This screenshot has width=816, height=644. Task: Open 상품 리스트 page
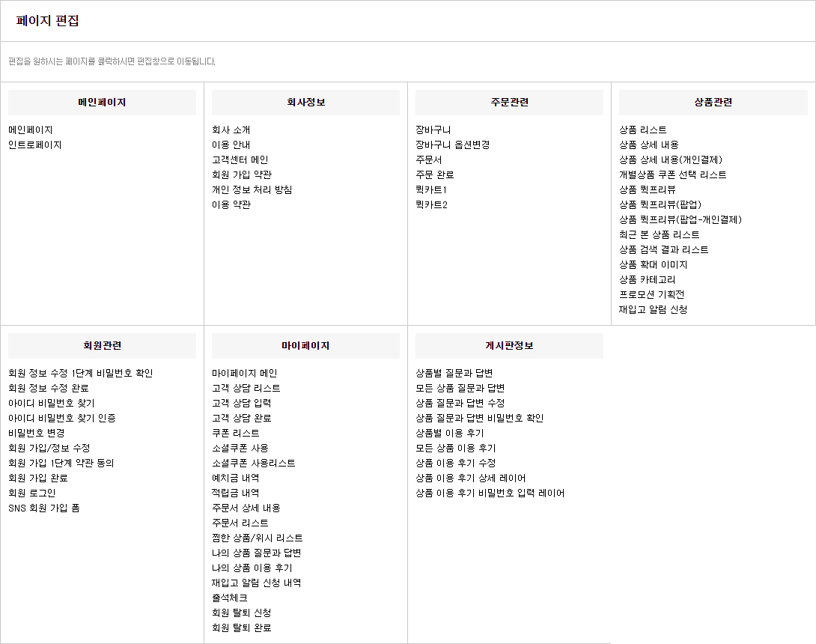click(643, 130)
